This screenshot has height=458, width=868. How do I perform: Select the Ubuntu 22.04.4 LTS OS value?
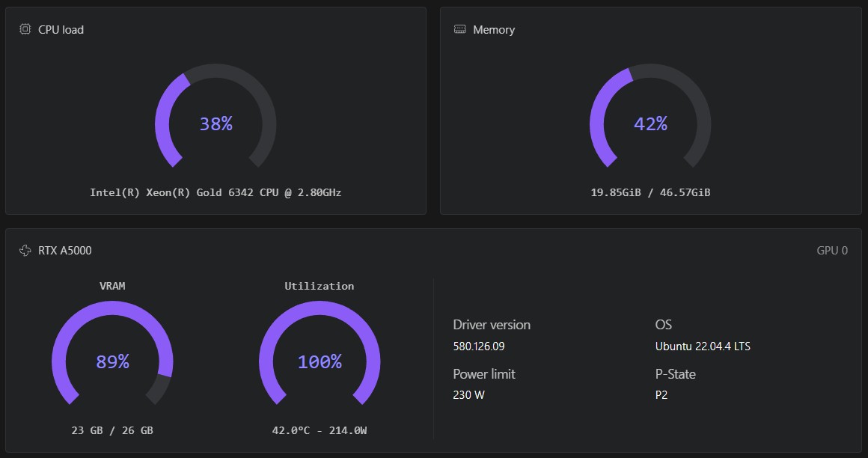click(x=702, y=346)
